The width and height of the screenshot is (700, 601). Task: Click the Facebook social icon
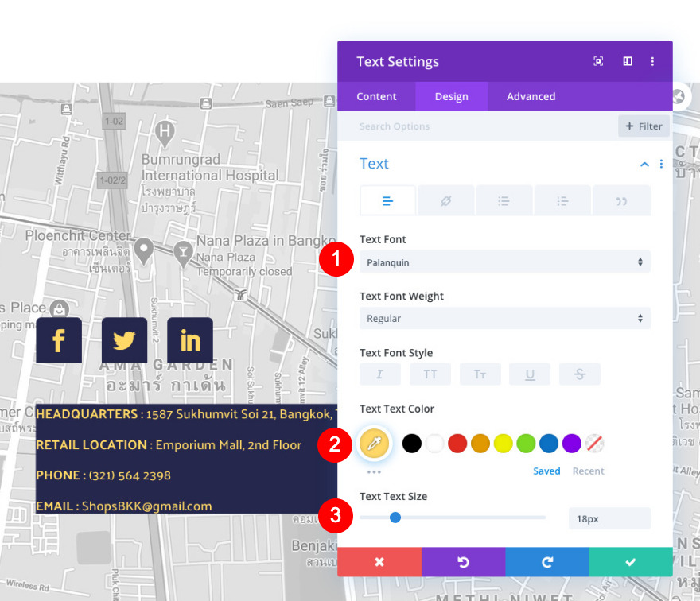pyautogui.click(x=58, y=340)
